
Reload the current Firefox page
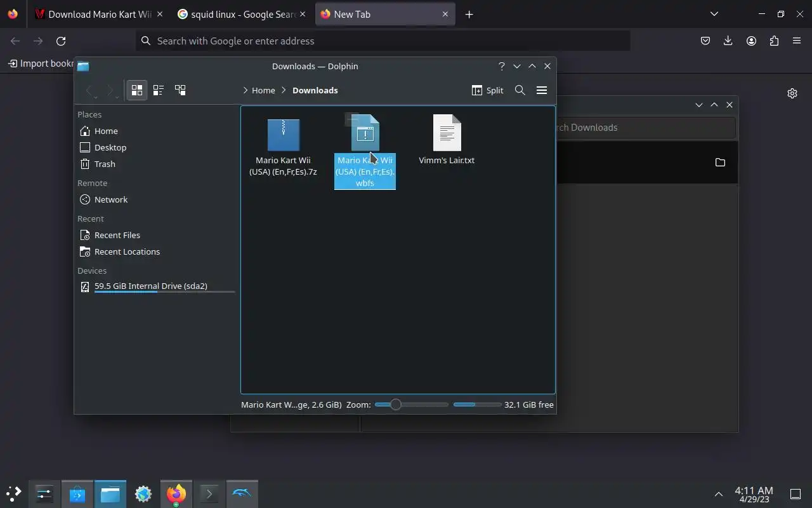coord(61,41)
